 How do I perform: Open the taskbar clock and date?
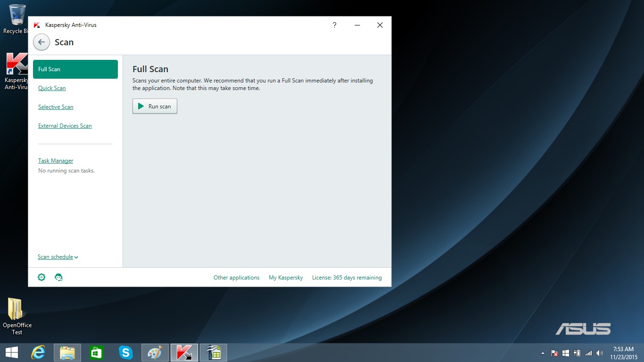[x=623, y=353]
